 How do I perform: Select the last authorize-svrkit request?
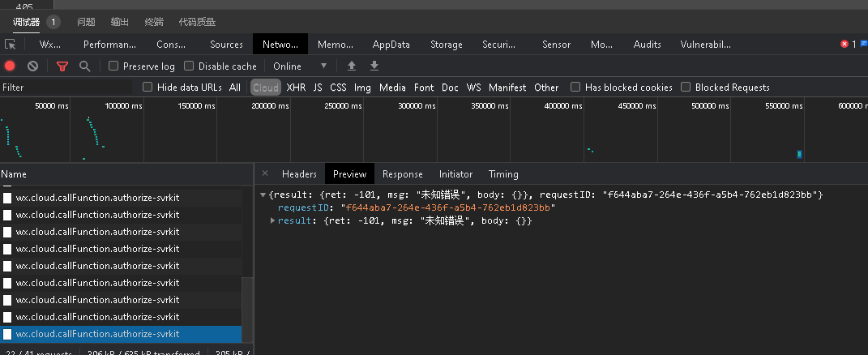(97, 334)
